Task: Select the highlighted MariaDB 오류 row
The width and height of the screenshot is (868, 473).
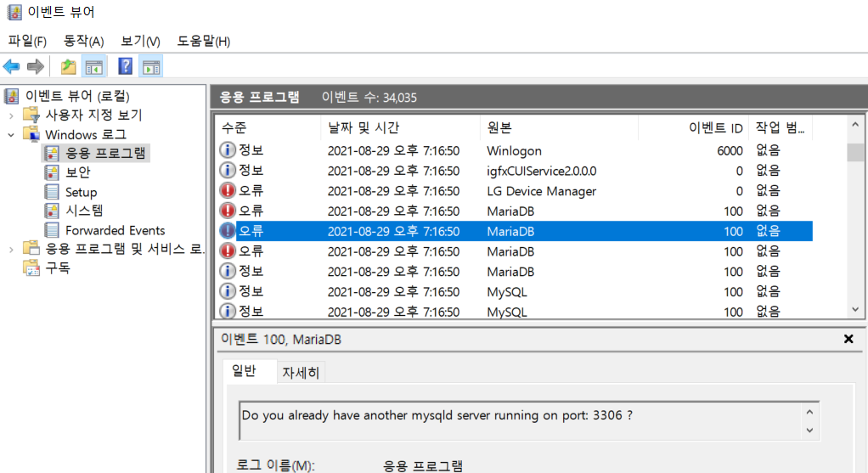Action: click(x=515, y=231)
